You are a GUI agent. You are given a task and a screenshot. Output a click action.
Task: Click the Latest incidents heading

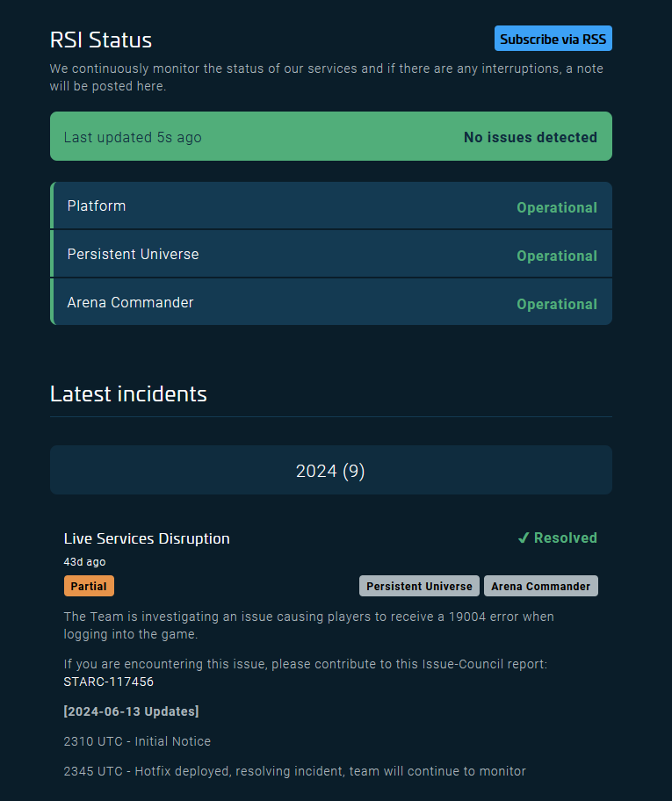coord(128,394)
